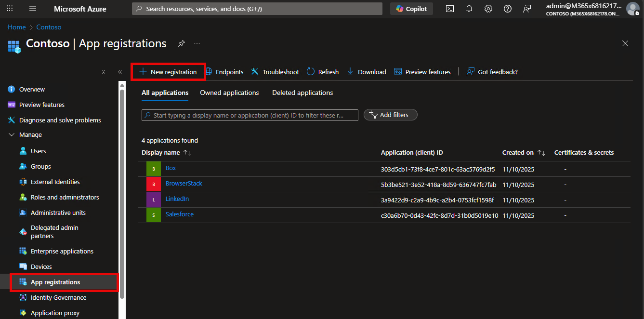
Task: Download the application list
Action: (366, 71)
